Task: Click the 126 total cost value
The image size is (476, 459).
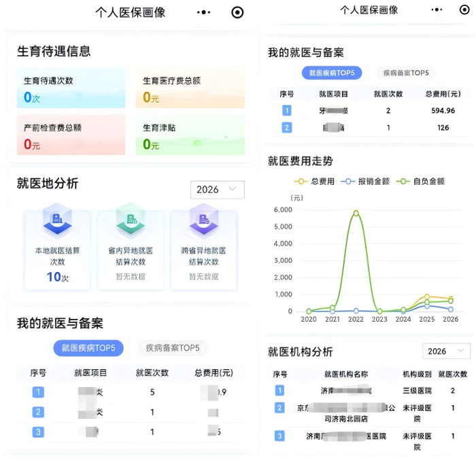Action: coord(443,128)
